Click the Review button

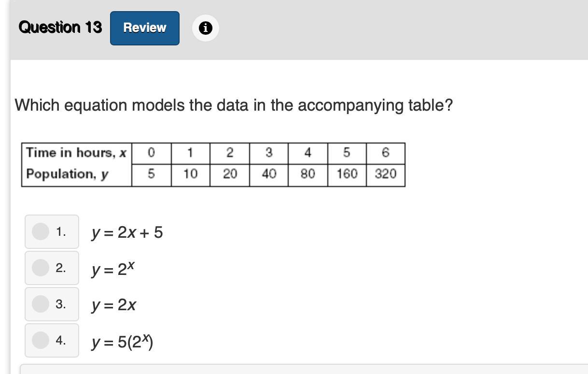145,28
